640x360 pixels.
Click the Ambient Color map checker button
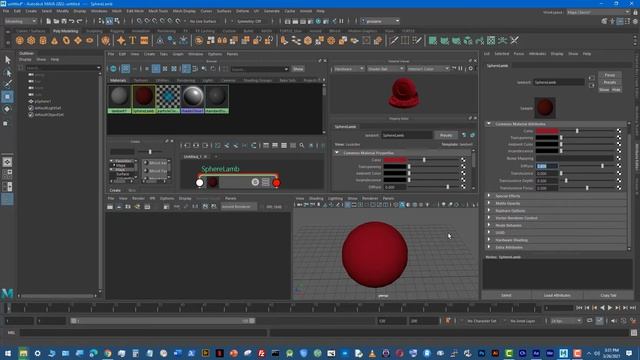619,144
